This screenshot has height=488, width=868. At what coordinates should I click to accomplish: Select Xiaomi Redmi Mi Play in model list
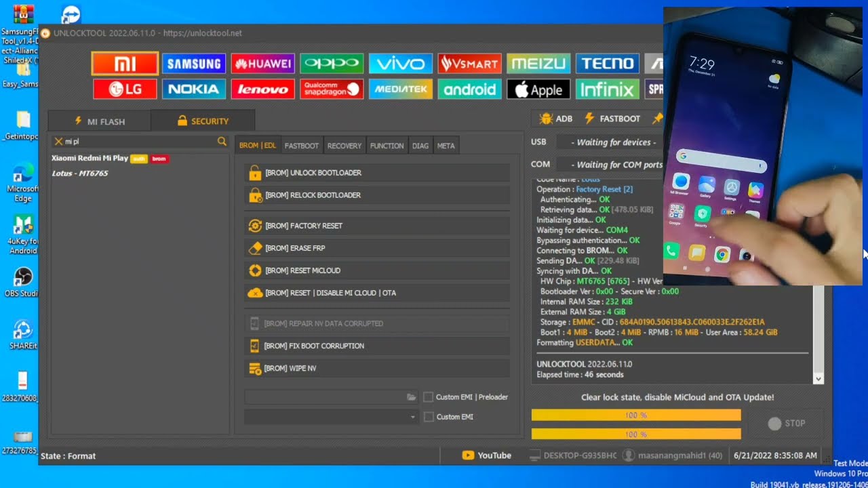coord(90,158)
